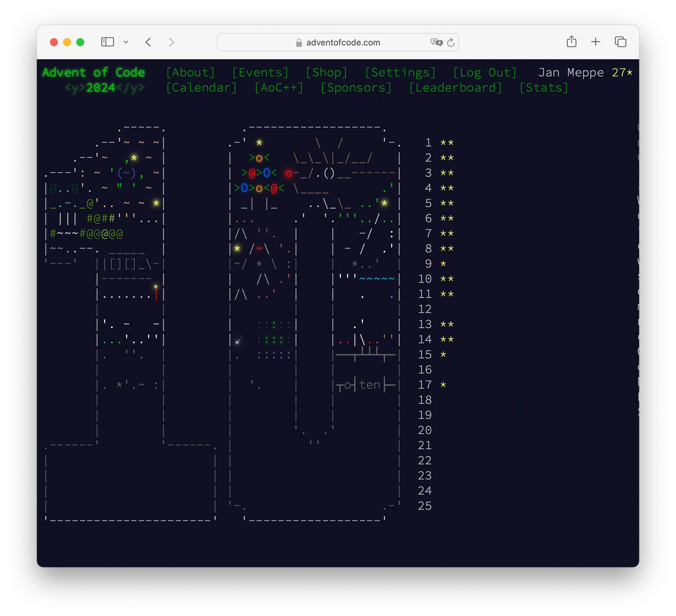676x616 pixels.
Task: Open the [Leaderboard] link
Action: coord(456,88)
